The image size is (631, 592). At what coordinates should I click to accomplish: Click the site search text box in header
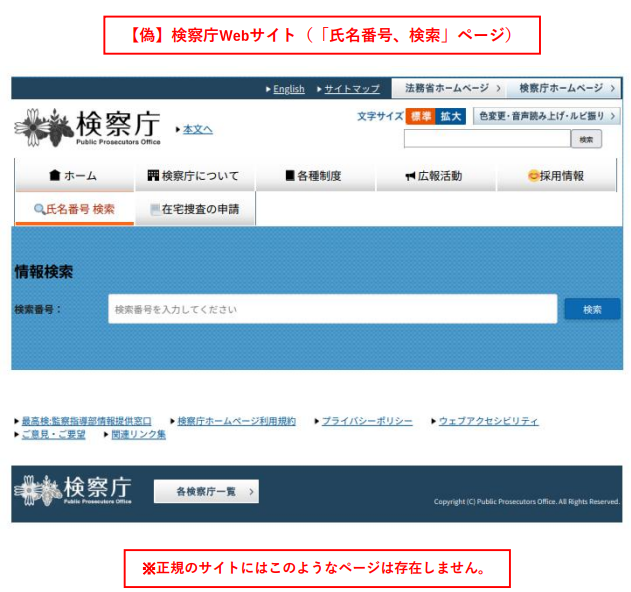487,139
